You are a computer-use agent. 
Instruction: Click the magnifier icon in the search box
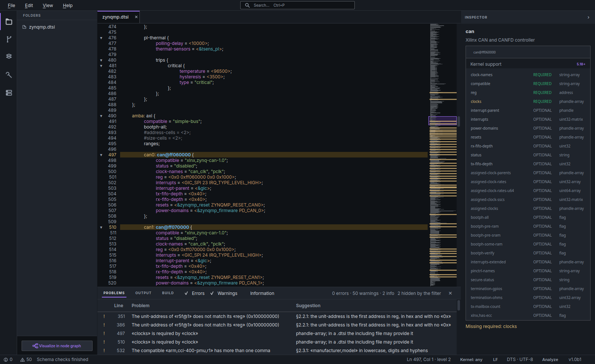[x=247, y=5]
